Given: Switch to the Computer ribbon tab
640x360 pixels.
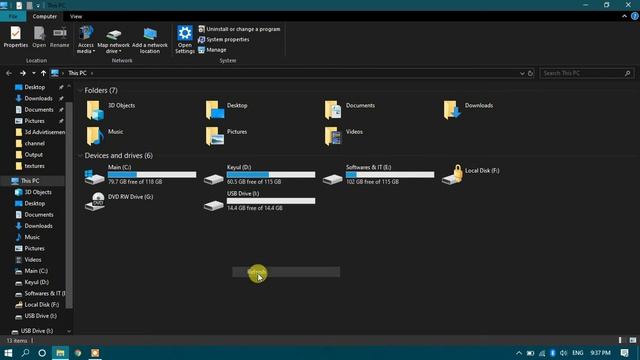Looking at the screenshot, I should pos(44,16).
